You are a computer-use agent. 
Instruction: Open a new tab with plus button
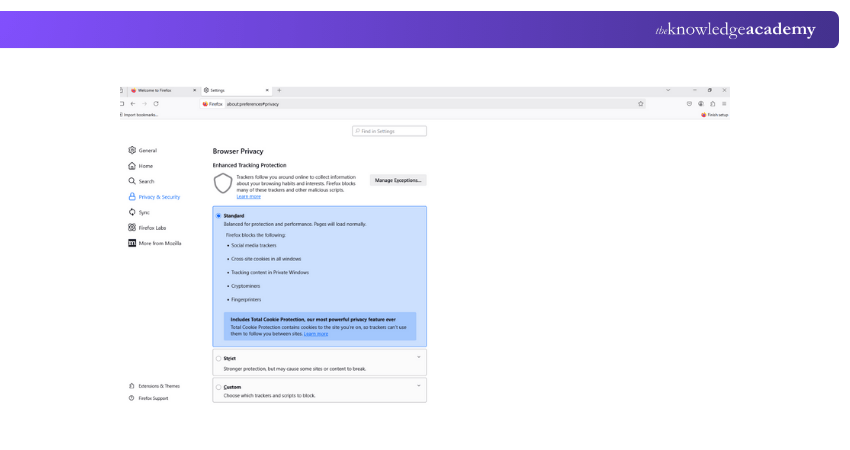[279, 91]
